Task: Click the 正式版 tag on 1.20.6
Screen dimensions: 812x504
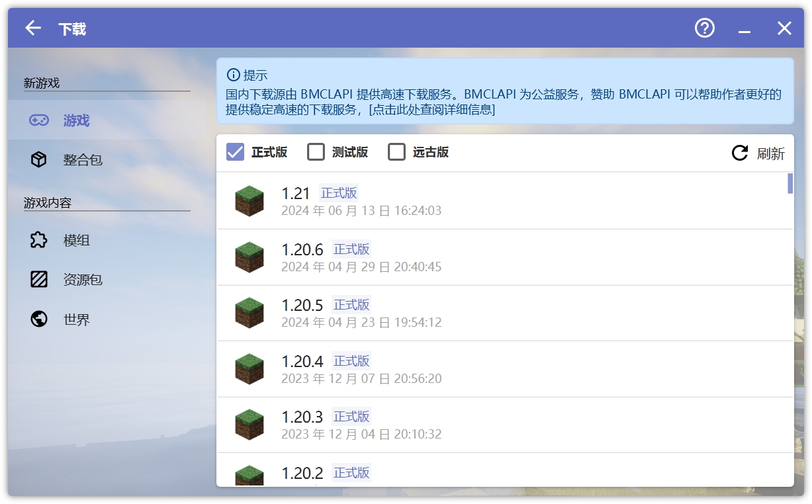Action: pyautogui.click(x=351, y=249)
